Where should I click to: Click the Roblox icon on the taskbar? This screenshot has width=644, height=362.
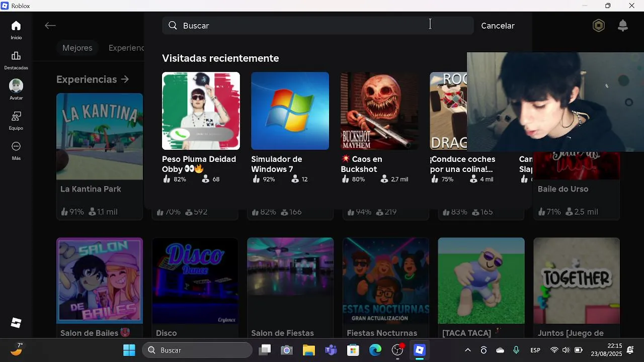(420, 350)
